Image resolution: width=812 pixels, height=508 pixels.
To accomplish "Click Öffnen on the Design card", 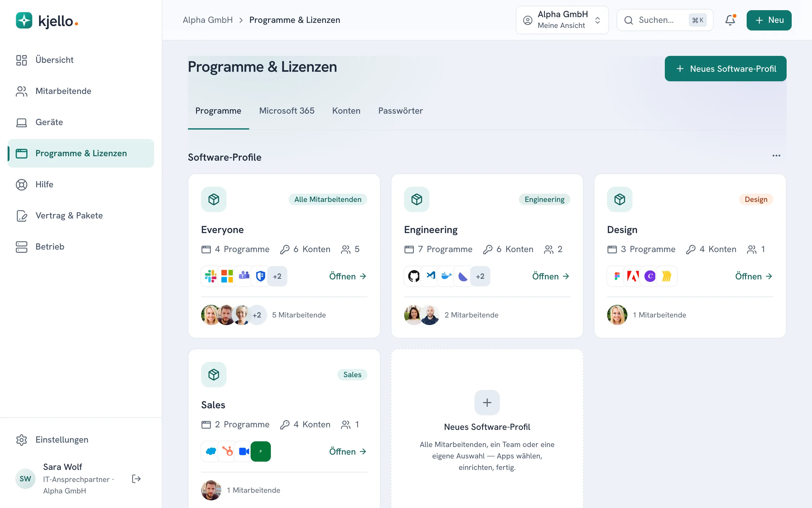I will pos(754,276).
